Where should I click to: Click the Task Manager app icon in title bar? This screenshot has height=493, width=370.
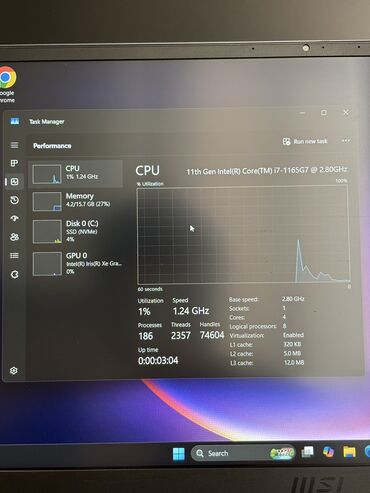click(x=15, y=121)
